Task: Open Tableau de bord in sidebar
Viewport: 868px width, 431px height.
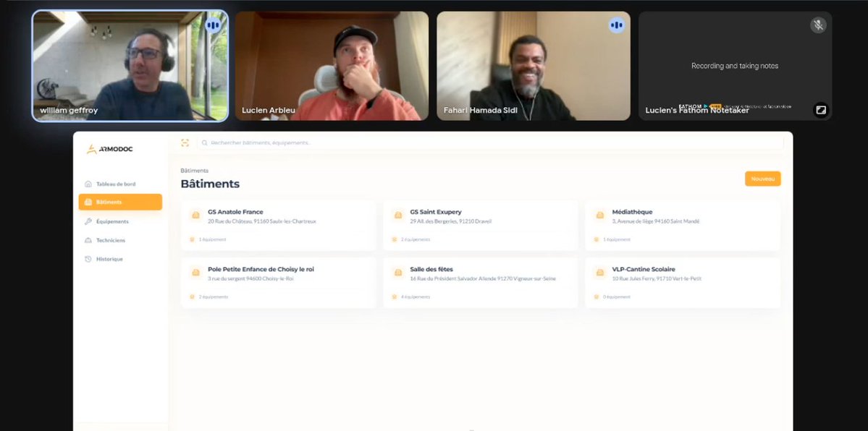Action: 120,184
